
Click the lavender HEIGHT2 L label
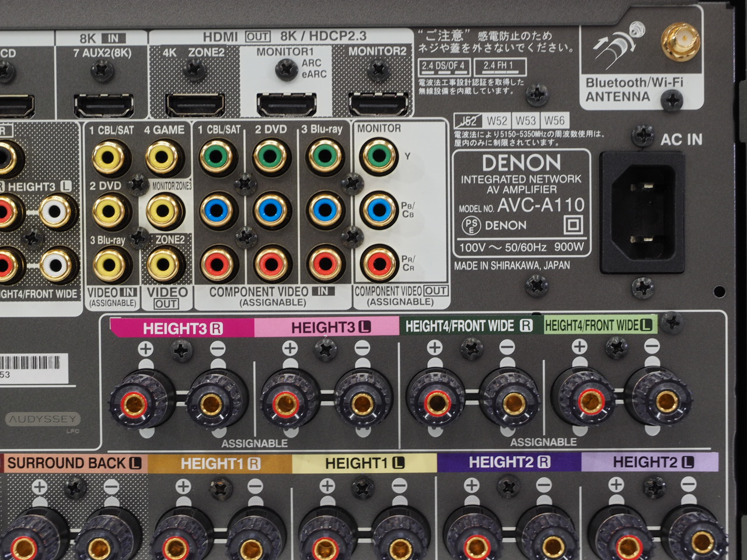click(x=651, y=462)
